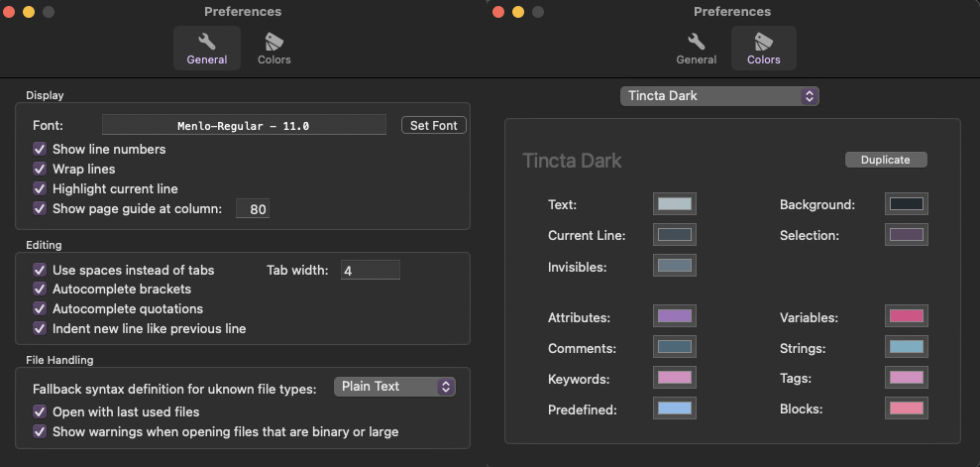This screenshot has height=467, width=980.
Task: Open the Text color swatch
Action: 675,204
